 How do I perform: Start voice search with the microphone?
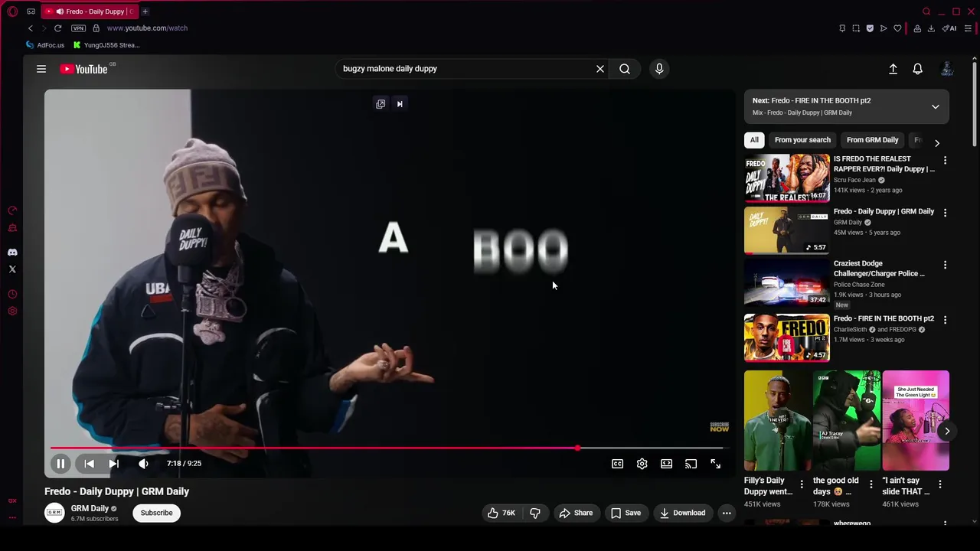[659, 69]
